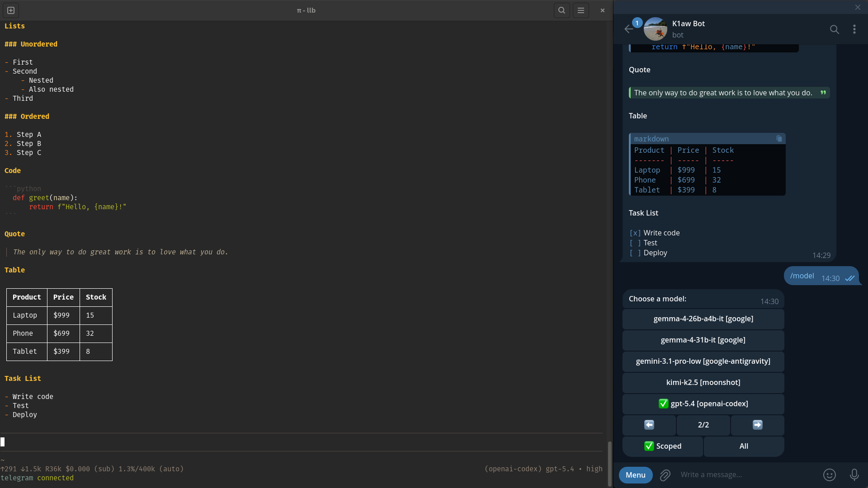
Task: Click 'Also nested' list item
Action: (x=51, y=89)
